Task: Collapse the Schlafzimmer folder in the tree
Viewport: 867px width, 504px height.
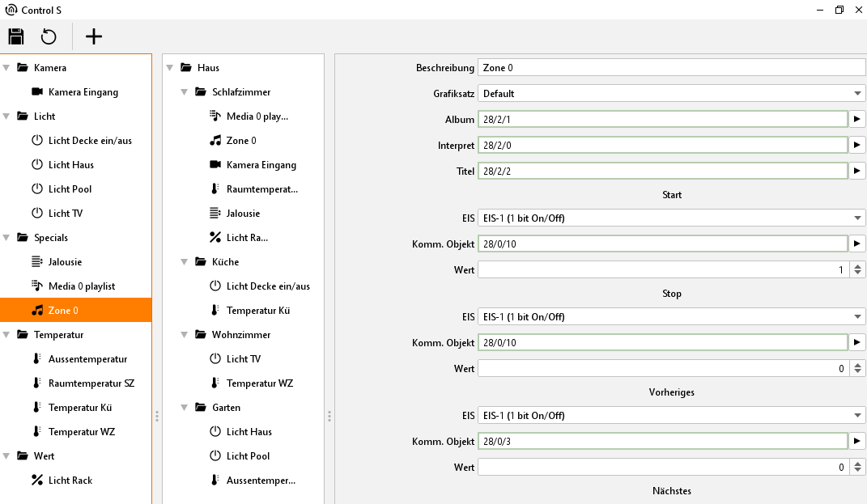Action: [x=185, y=92]
